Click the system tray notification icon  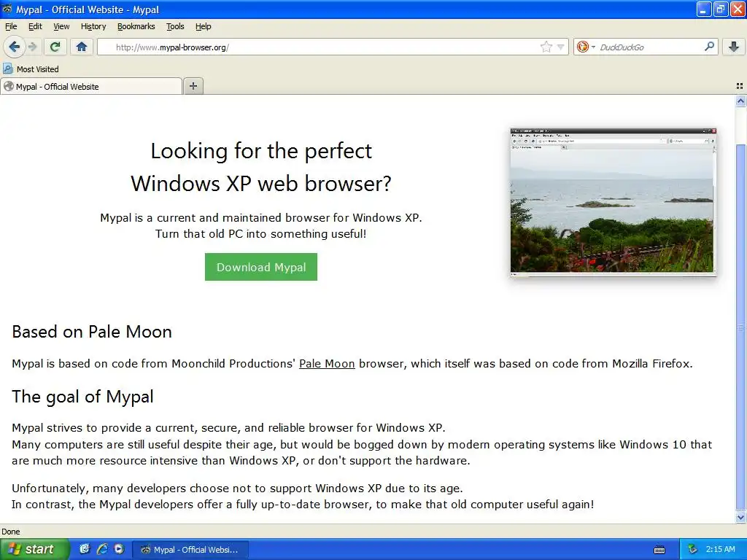coord(692,549)
